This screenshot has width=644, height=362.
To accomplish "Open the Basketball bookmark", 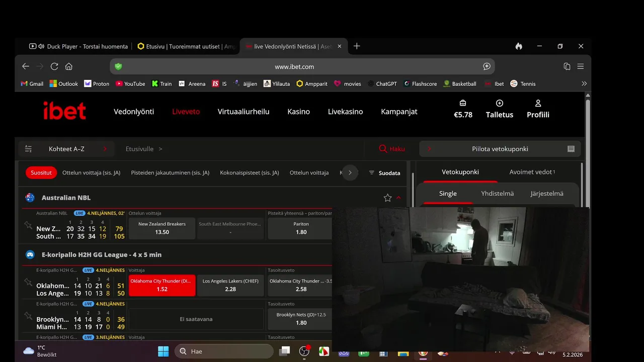I will click(460, 84).
